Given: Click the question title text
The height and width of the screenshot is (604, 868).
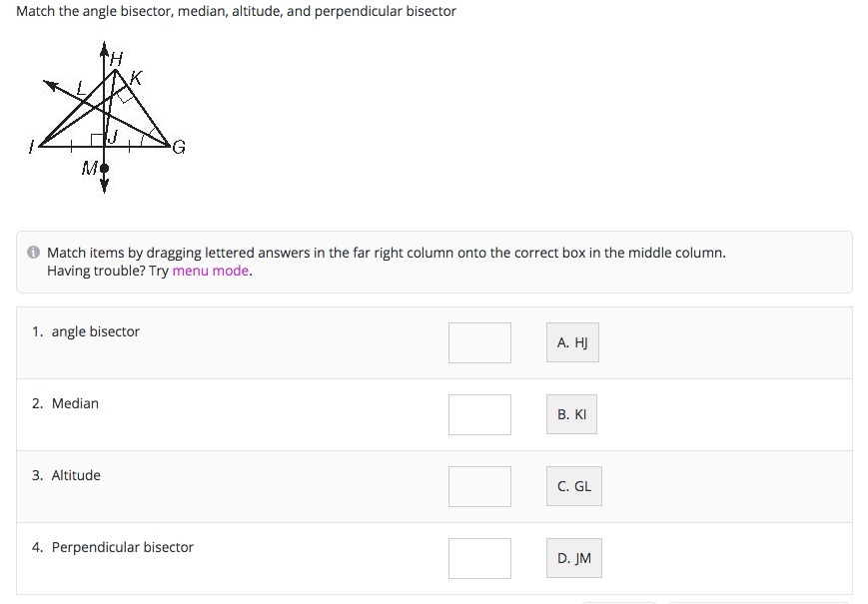Looking at the screenshot, I should [237, 11].
